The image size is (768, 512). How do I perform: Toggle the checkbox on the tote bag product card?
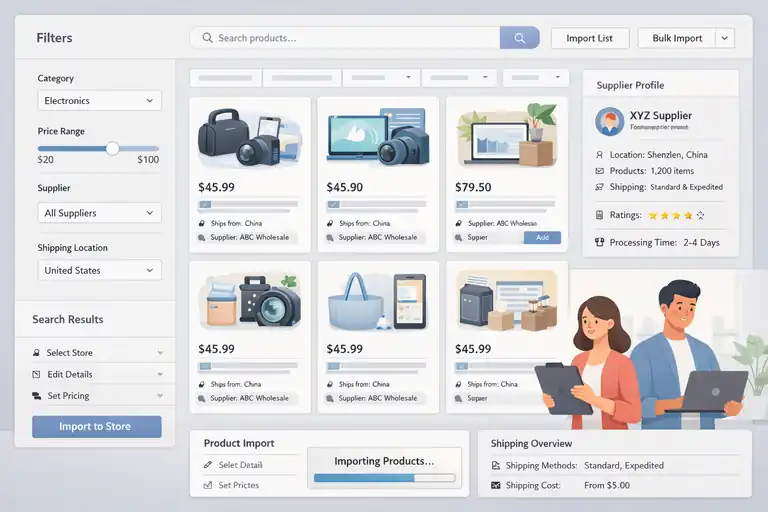334,366
